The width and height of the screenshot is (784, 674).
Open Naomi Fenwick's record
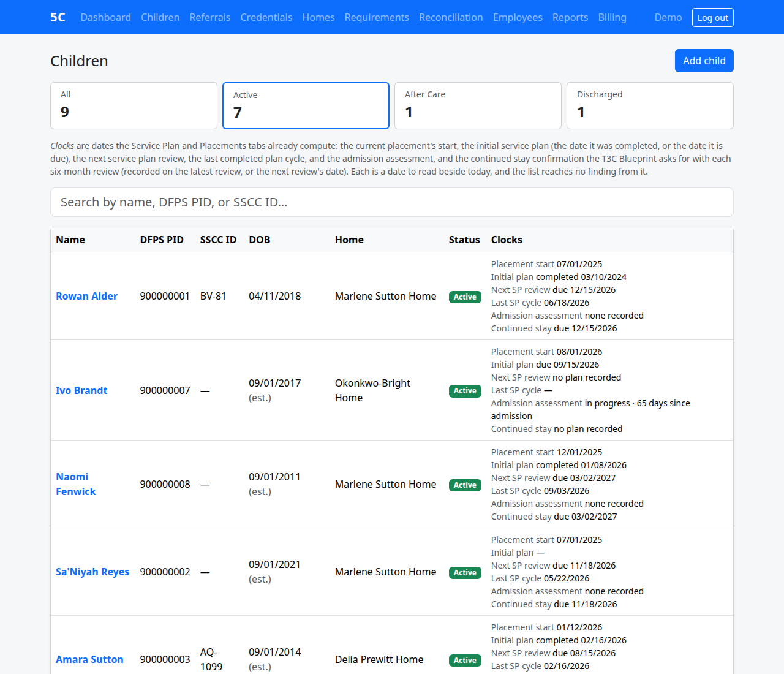[76, 484]
